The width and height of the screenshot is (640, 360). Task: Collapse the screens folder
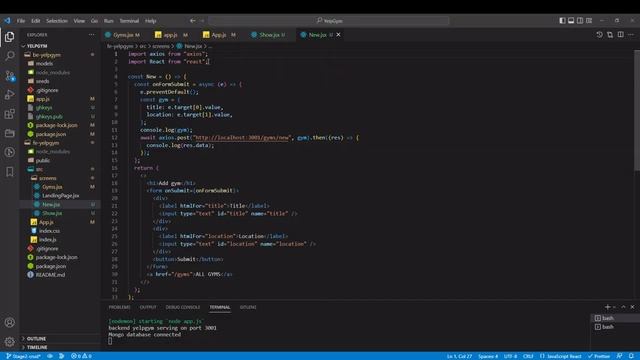click(x=60, y=178)
